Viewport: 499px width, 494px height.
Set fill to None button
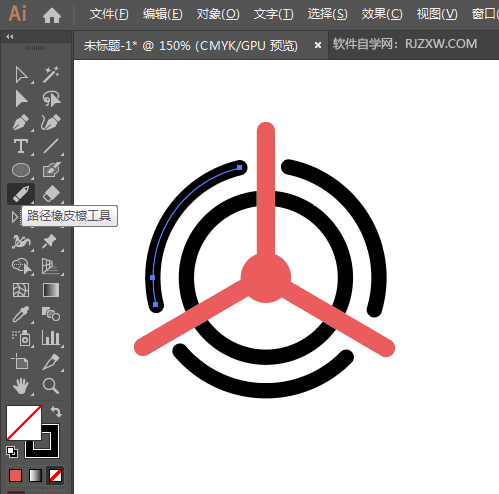(x=55, y=475)
